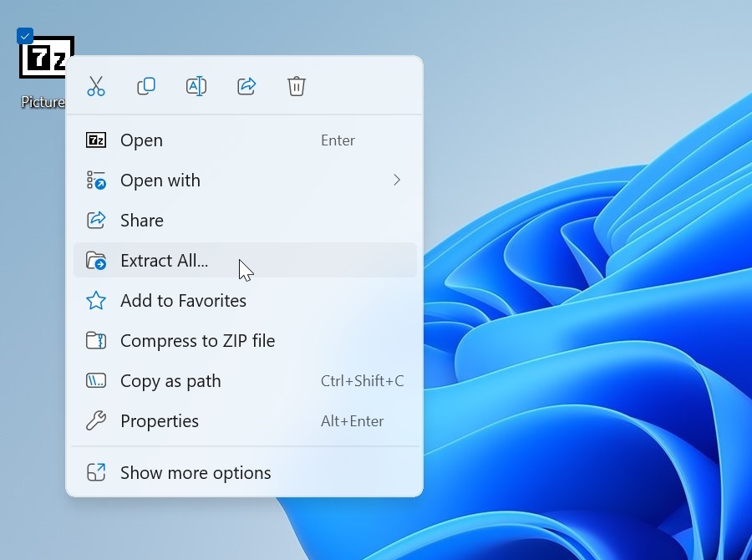This screenshot has width=752, height=560.
Task: Click the Copy icon in context menu
Action: (x=146, y=86)
